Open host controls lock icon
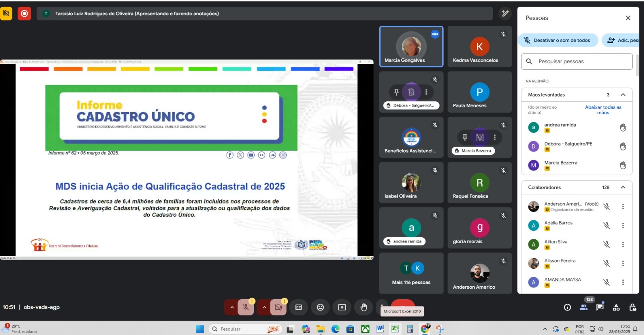 coord(633,307)
